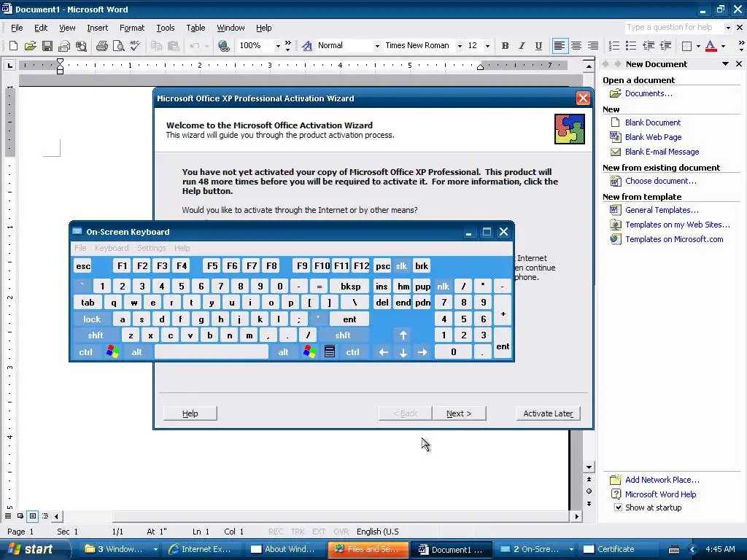Click the Increase Indent icon

coord(665,46)
